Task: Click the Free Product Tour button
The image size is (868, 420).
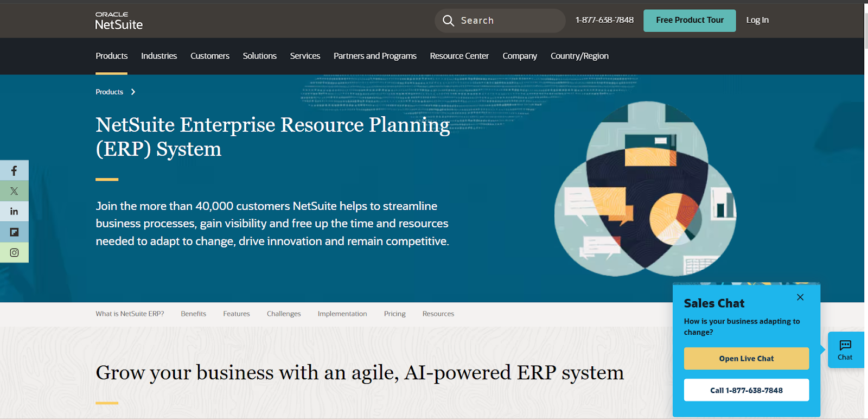Action: 690,21
